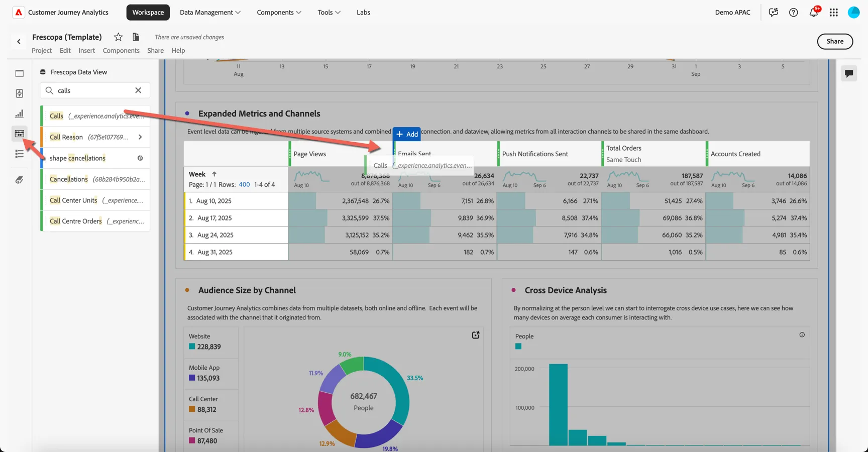Image resolution: width=868 pixels, height=452 pixels.
Task: Click the Adobe logo icon
Action: 19,13
